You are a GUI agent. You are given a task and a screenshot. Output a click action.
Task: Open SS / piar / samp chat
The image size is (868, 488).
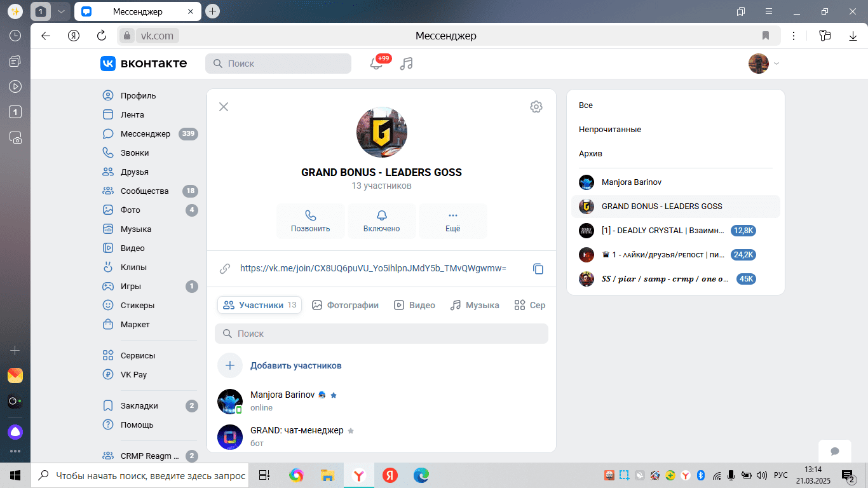coord(675,279)
